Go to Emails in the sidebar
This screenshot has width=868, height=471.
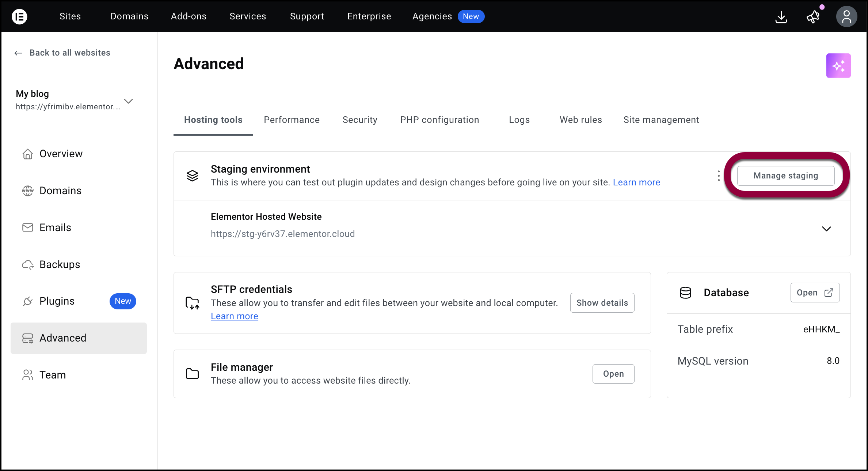[55, 227]
